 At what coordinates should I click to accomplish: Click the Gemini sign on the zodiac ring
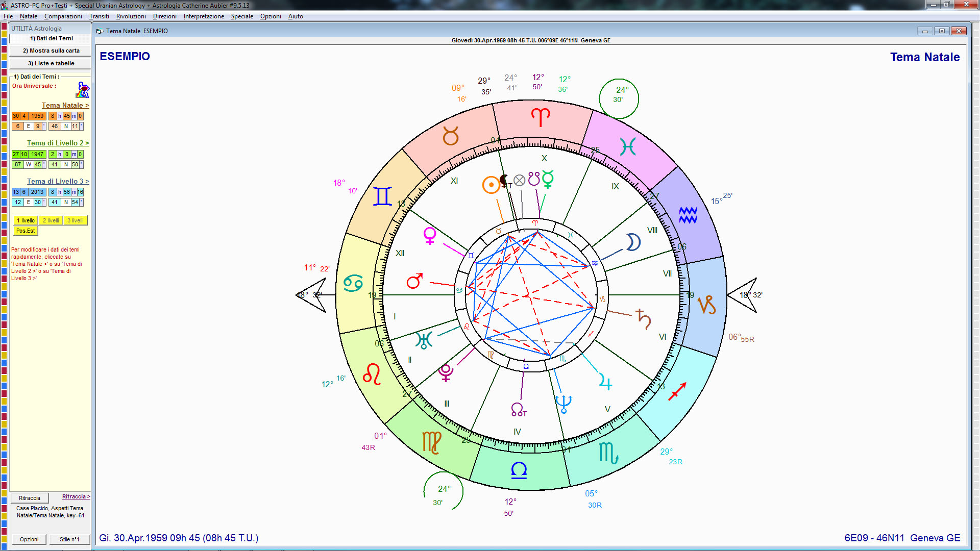[x=382, y=196]
